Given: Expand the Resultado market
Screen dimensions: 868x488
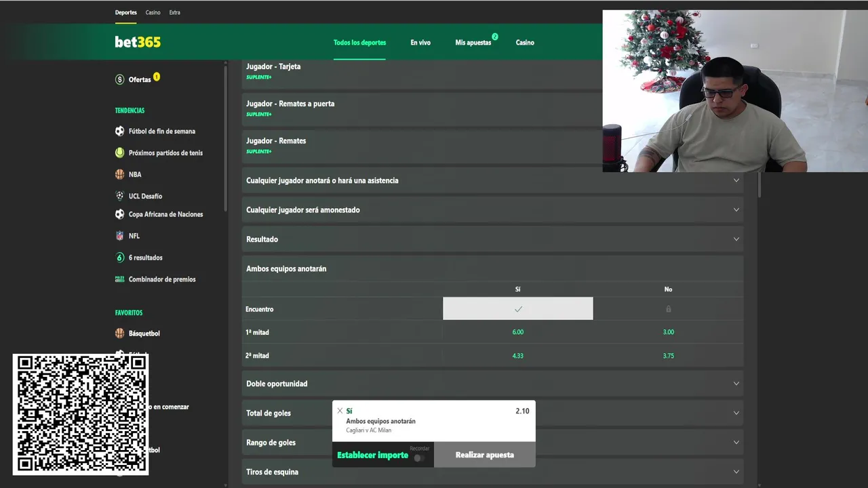Looking at the screenshot, I should [x=492, y=239].
